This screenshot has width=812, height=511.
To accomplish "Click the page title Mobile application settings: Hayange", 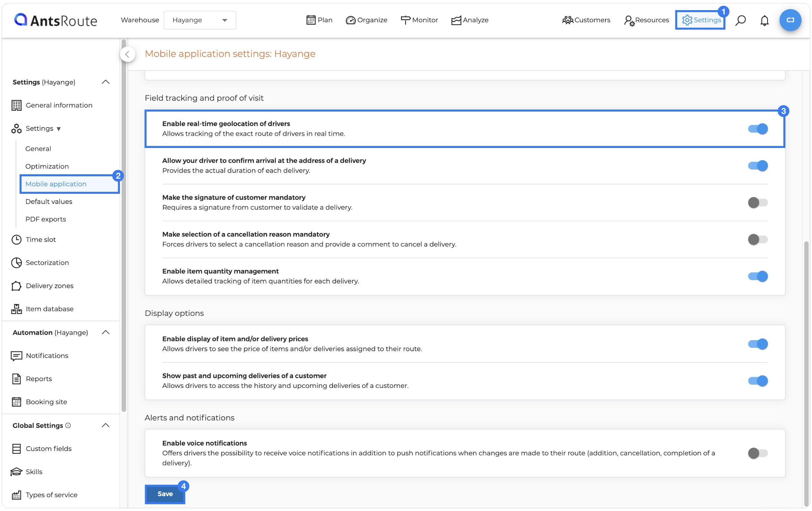I will pyautogui.click(x=230, y=54).
